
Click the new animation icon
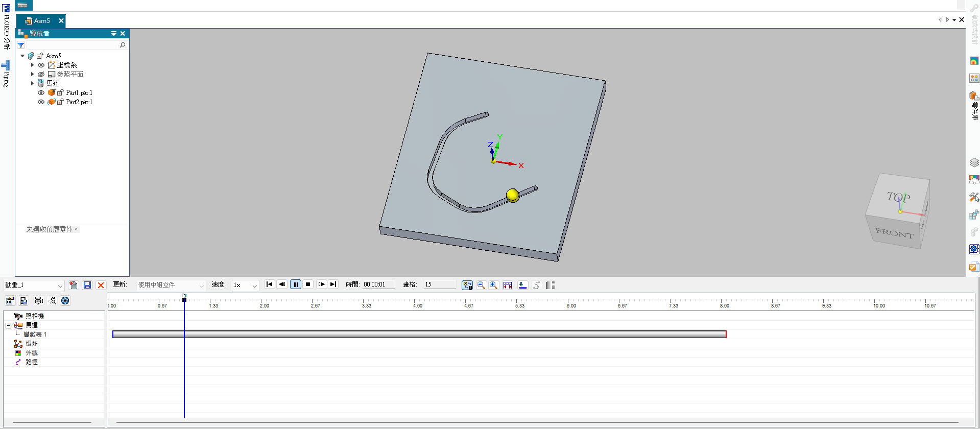coord(74,285)
